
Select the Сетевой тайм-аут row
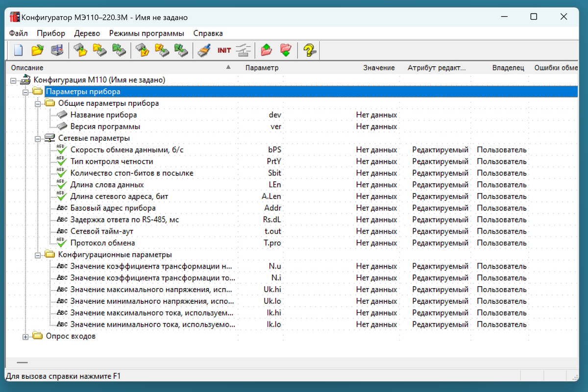pos(101,231)
